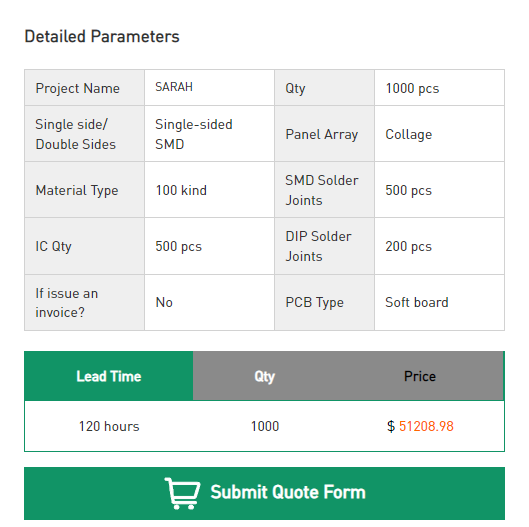Select the 100 kind material type value
529x527 pixels.
pos(181,190)
